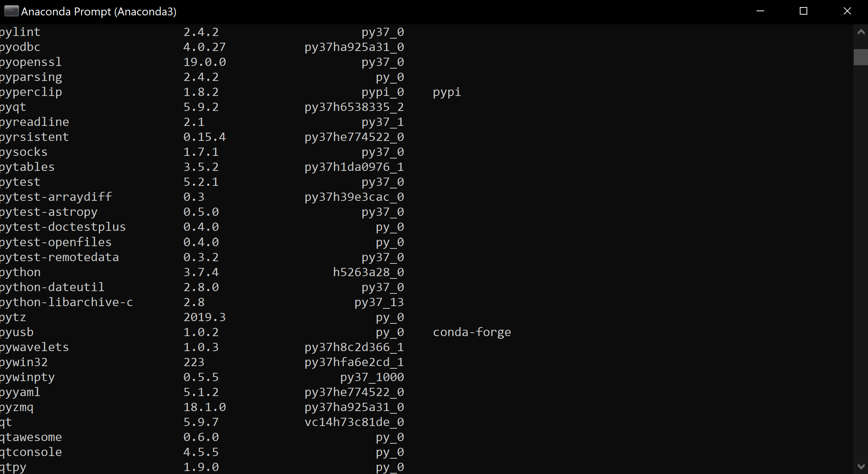Click pytz version '2019.3'

coord(205,317)
